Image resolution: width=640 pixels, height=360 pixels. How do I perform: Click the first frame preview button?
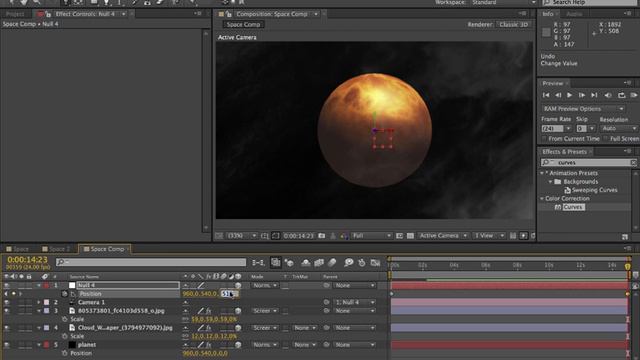pos(546,95)
